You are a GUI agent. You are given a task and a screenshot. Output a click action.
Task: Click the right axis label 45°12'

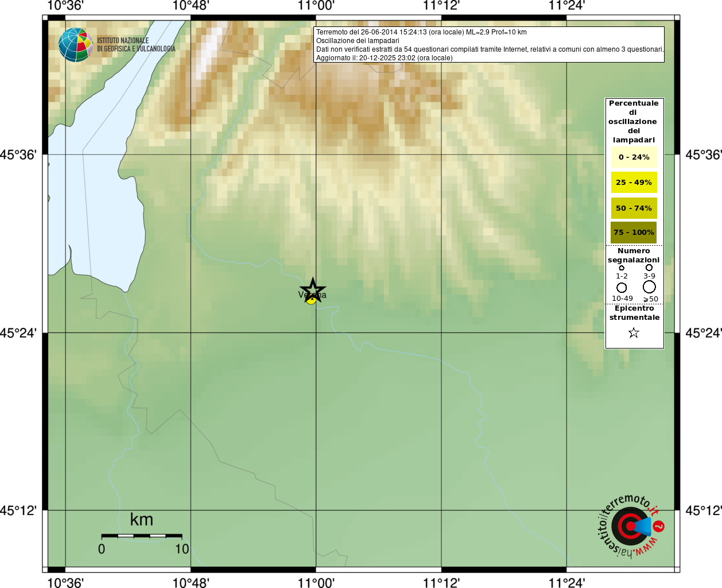click(704, 510)
